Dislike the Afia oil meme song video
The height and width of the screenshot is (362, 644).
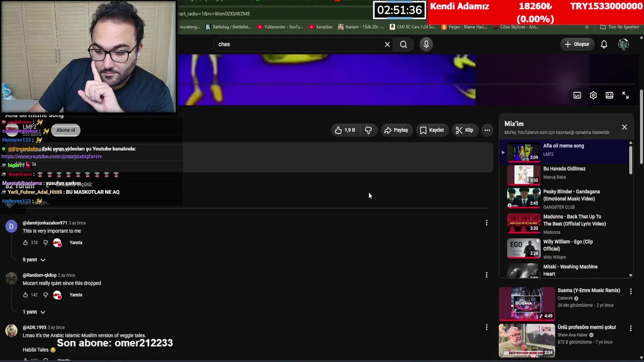(368, 130)
